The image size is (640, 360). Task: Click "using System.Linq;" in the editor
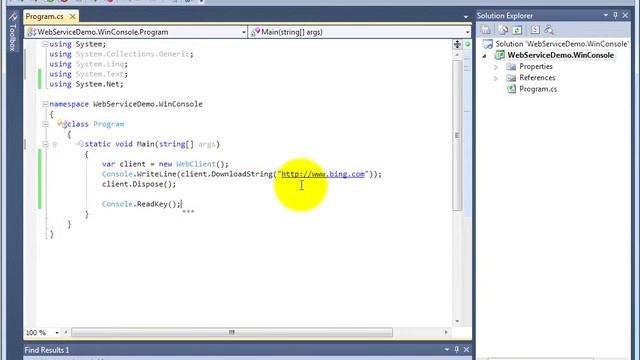pyautogui.click(x=89, y=64)
